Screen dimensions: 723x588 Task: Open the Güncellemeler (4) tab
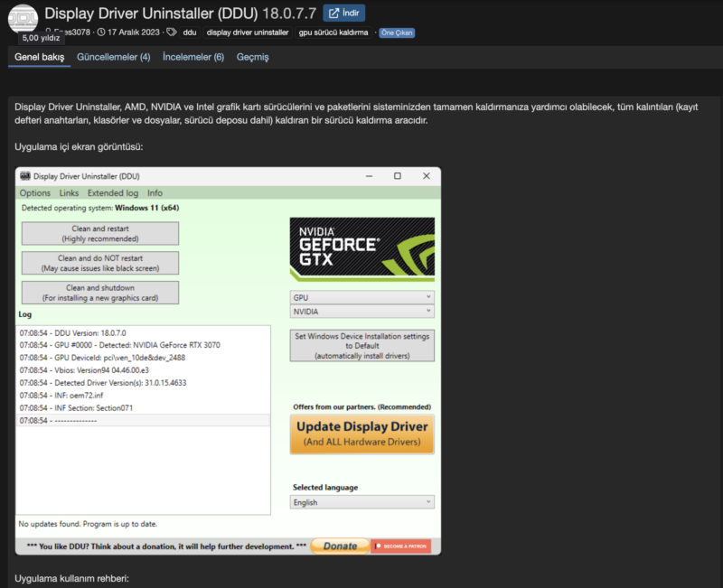tap(114, 57)
